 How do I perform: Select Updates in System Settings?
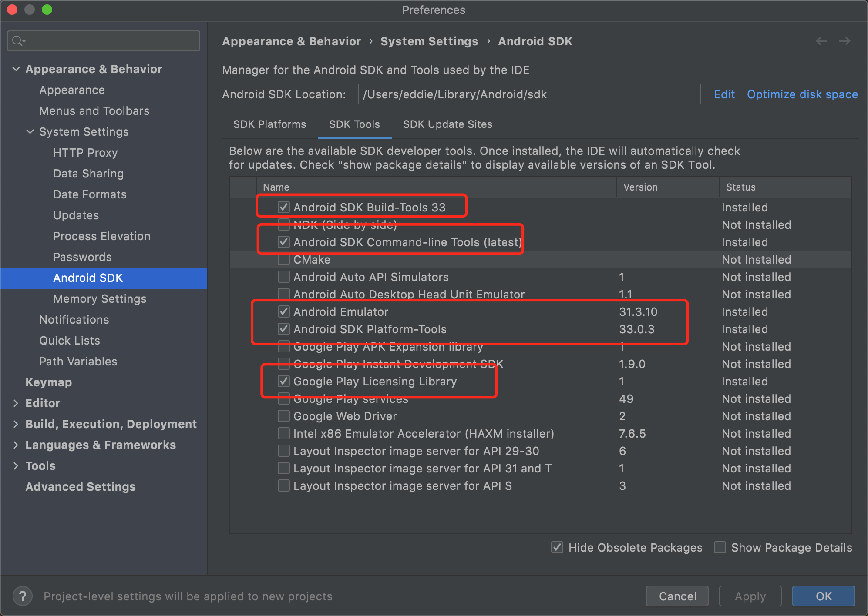pyautogui.click(x=76, y=215)
